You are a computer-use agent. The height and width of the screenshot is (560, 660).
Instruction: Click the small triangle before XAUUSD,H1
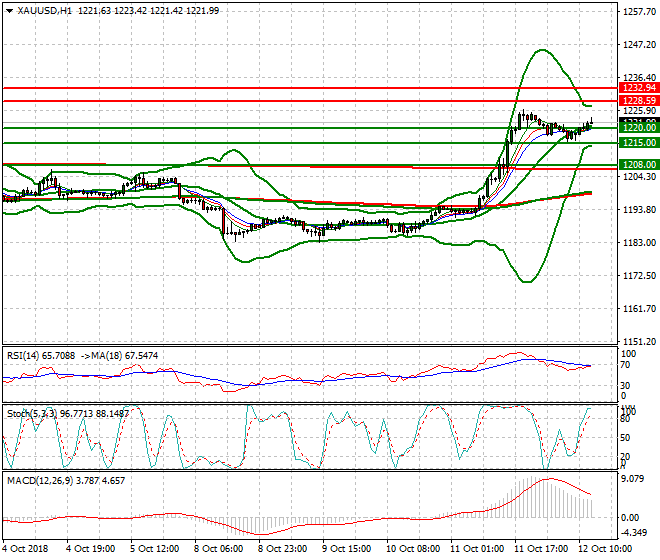[9, 10]
